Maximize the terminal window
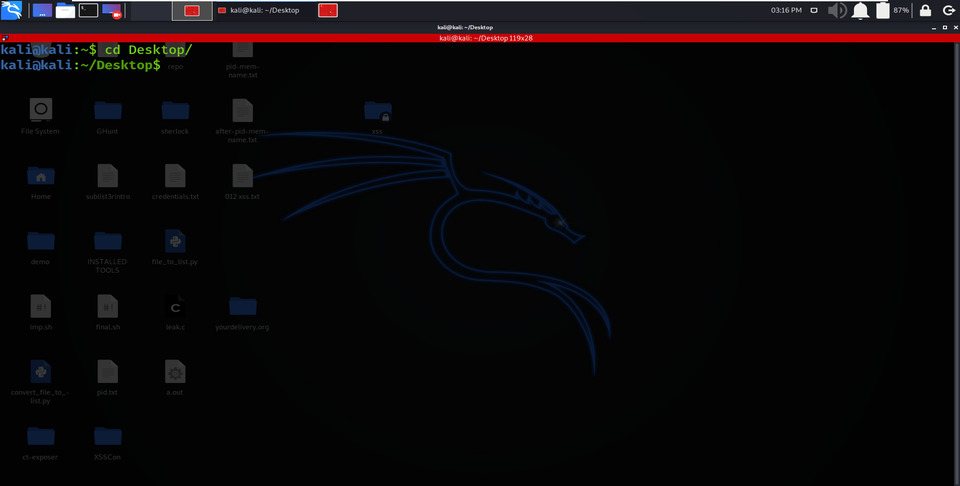960x486 pixels. (x=943, y=28)
